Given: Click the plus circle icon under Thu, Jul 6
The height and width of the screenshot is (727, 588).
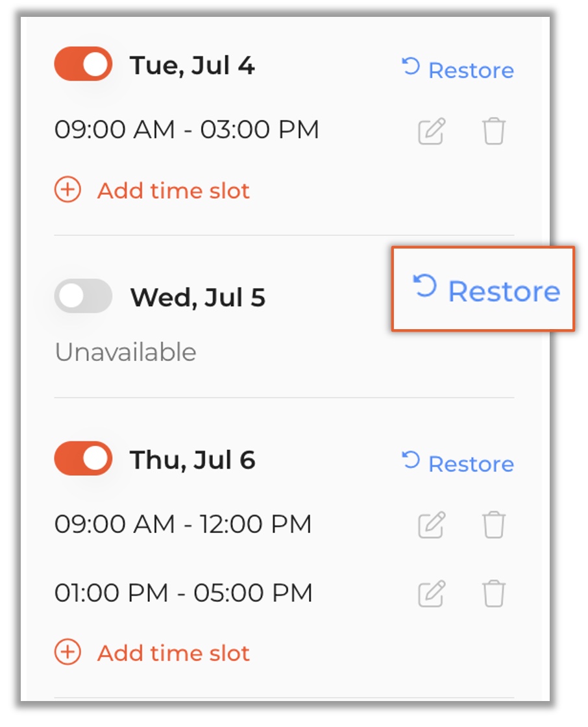Looking at the screenshot, I should [67, 652].
